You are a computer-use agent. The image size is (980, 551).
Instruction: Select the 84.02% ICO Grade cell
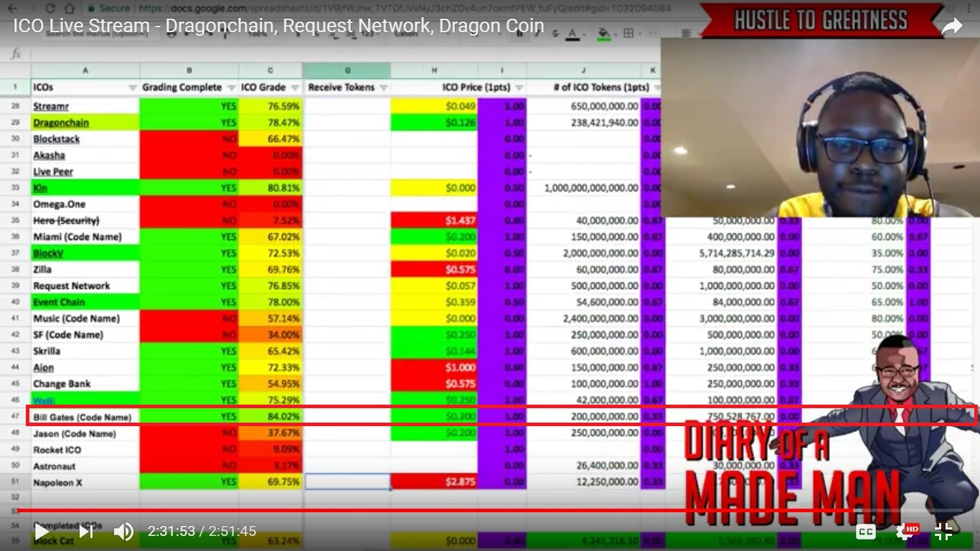pos(270,417)
